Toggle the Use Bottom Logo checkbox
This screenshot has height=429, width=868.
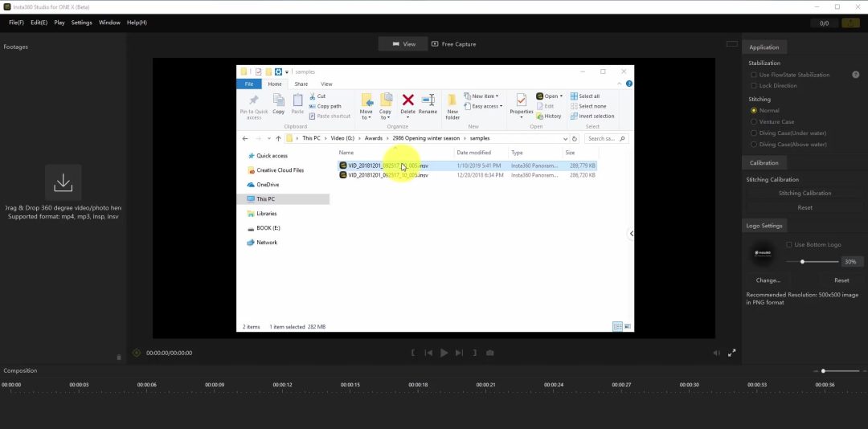point(789,244)
